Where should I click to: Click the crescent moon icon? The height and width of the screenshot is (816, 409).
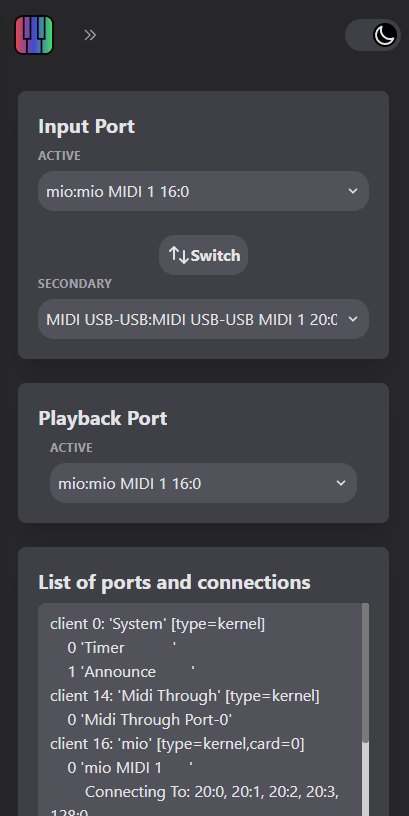385,35
